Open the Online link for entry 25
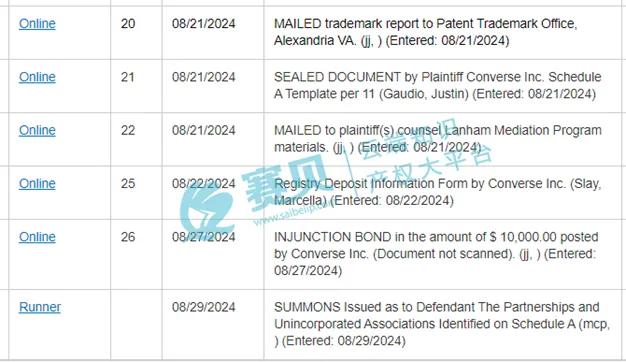 pyautogui.click(x=37, y=183)
